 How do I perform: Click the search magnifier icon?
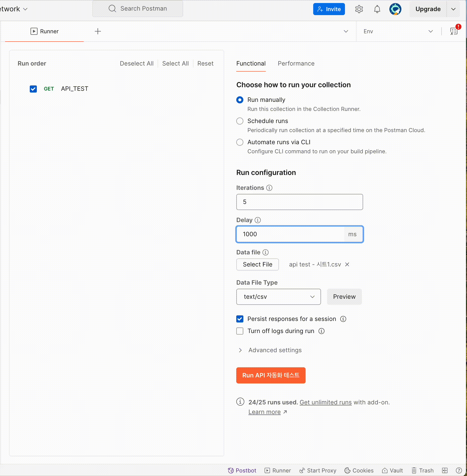[112, 9]
